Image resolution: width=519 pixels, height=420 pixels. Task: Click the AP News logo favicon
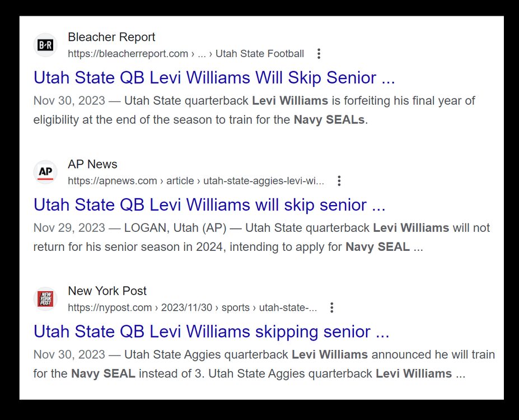pyautogui.click(x=45, y=172)
